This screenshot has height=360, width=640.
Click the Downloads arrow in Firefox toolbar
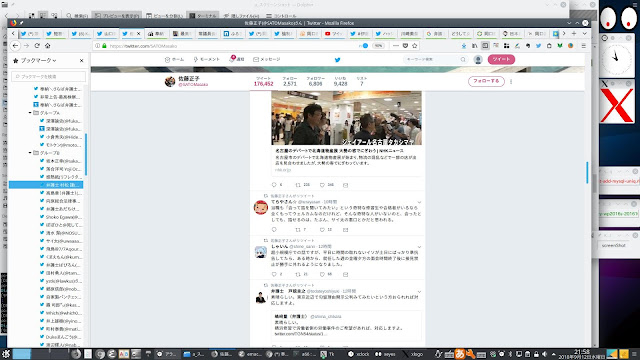click(464, 46)
